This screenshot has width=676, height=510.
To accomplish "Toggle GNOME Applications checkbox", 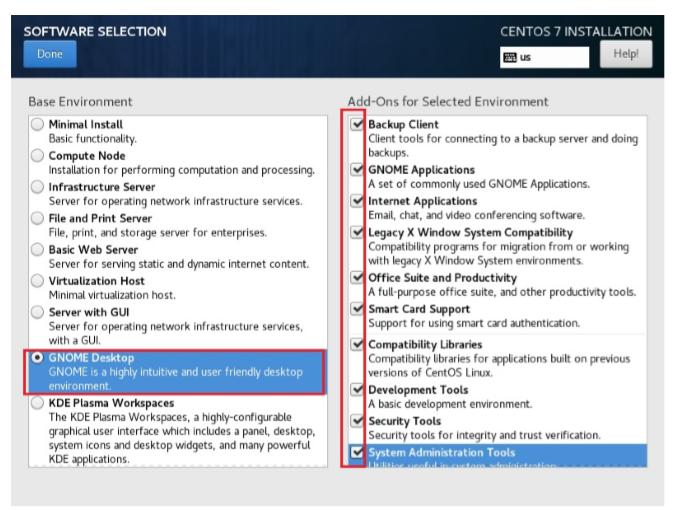I will point(358,170).
